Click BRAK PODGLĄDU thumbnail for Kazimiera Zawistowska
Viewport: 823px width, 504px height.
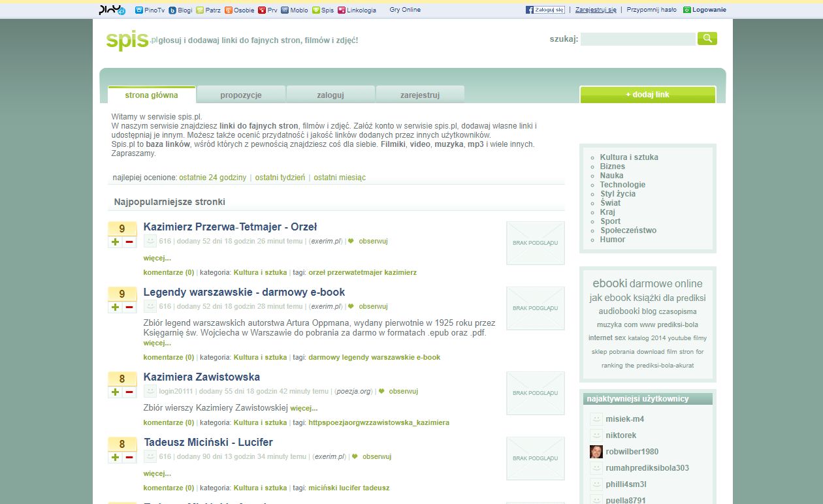[x=535, y=393]
